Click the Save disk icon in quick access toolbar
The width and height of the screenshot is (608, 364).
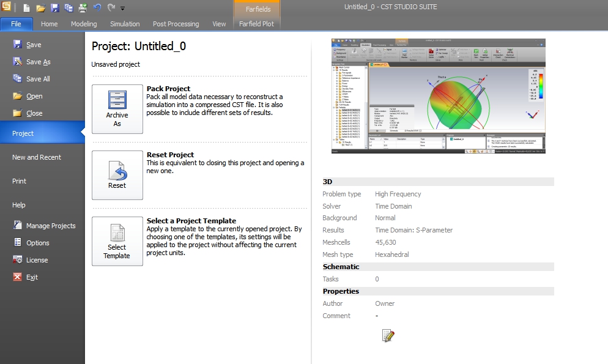pos(54,8)
